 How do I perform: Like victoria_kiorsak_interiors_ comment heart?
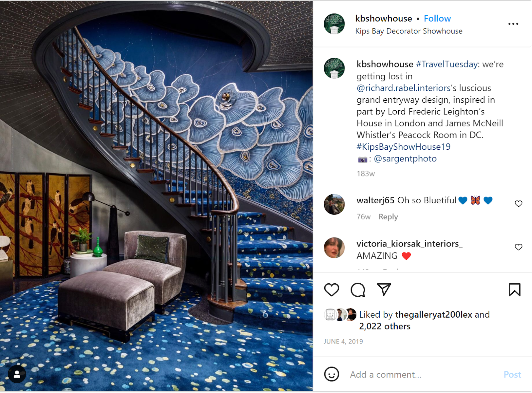(518, 247)
